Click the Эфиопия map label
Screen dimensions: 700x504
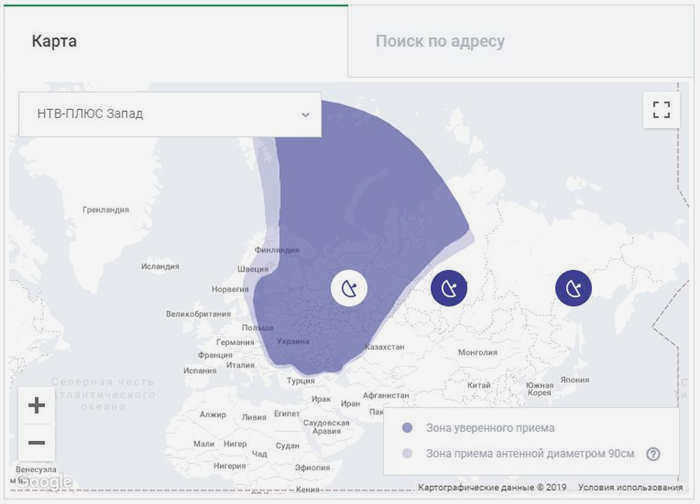[x=312, y=467]
